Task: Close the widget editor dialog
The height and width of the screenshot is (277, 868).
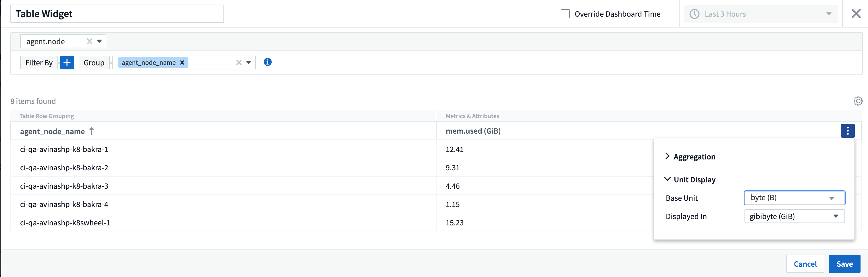Action: click(856, 14)
